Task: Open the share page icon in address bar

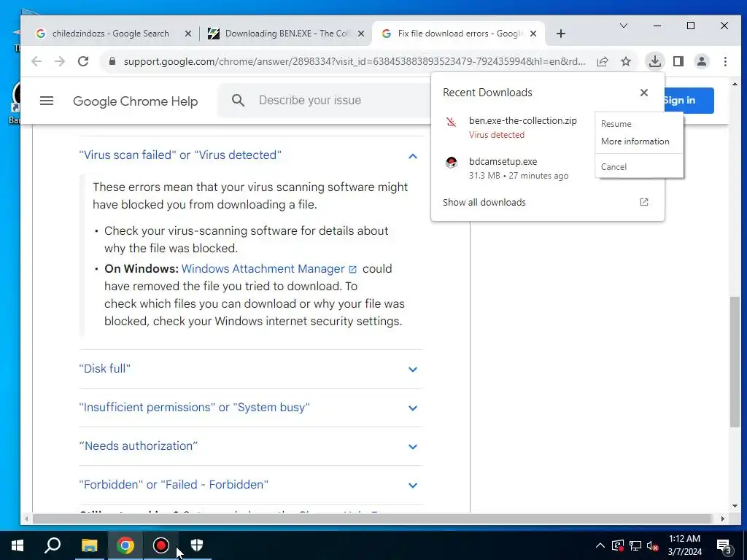Action: coord(603,61)
